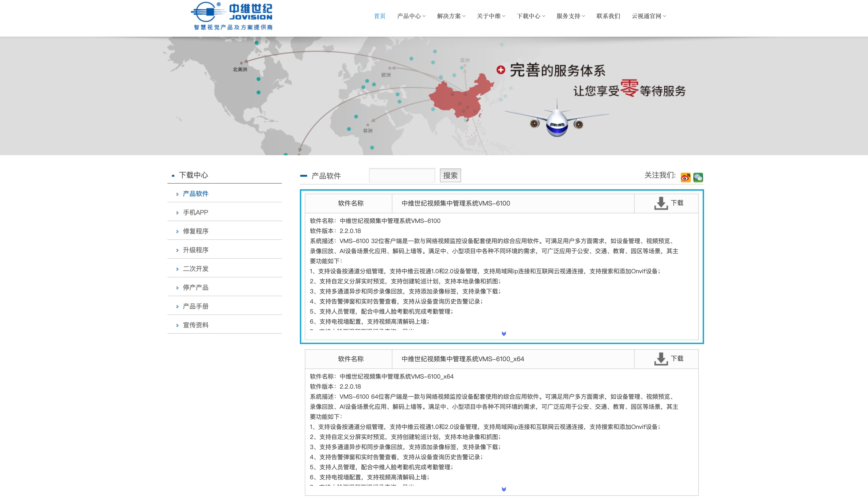Click title 中维世纪视频集中管理系统VMS-6100 in header row
Screen dimensions: 868x504
(x=456, y=203)
